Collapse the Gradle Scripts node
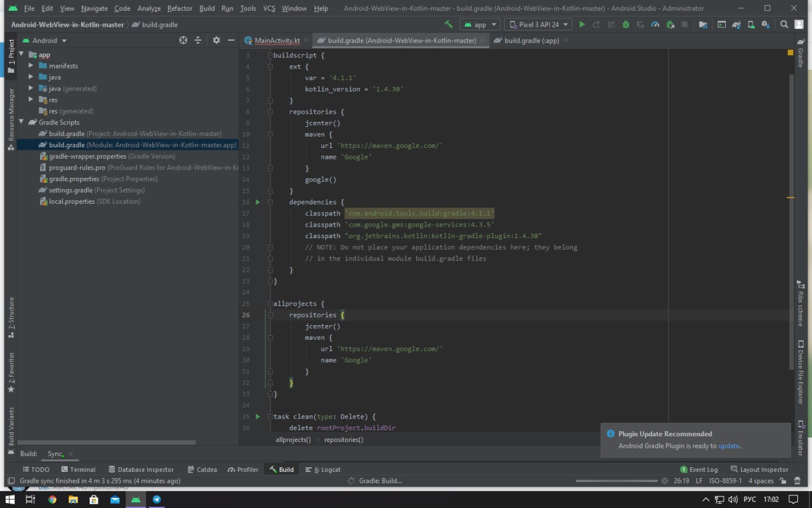The image size is (812, 508). [22, 123]
